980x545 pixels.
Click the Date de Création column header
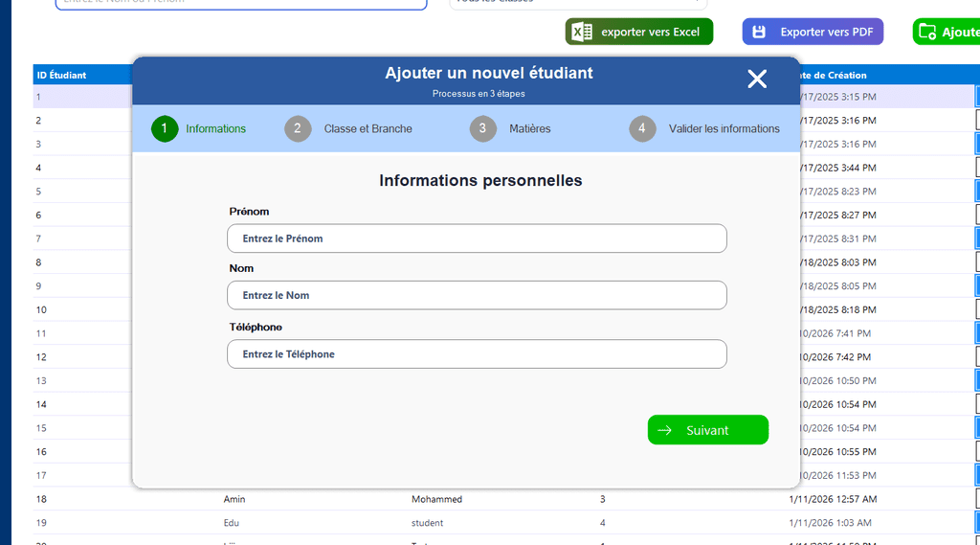[x=835, y=75]
